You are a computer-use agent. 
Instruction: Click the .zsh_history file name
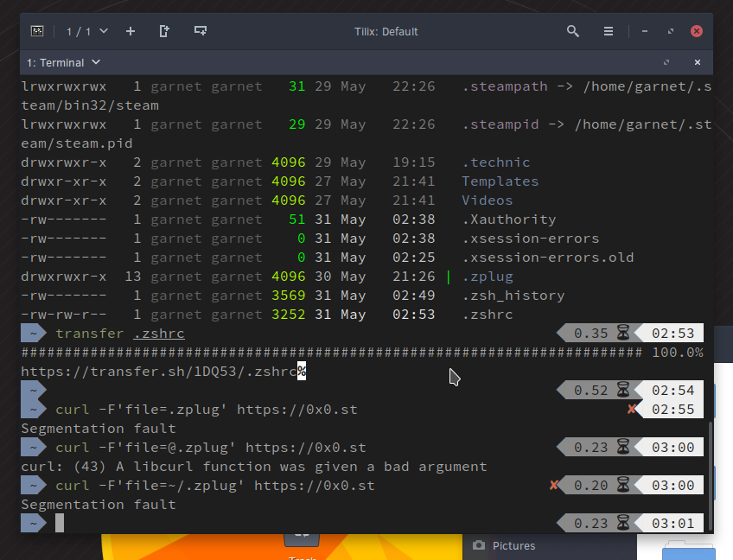[x=513, y=296]
